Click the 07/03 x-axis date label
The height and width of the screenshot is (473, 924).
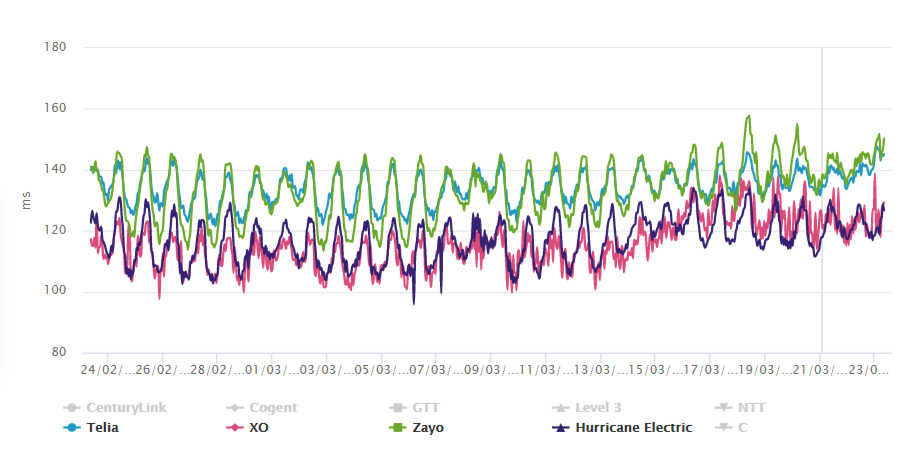(x=437, y=370)
